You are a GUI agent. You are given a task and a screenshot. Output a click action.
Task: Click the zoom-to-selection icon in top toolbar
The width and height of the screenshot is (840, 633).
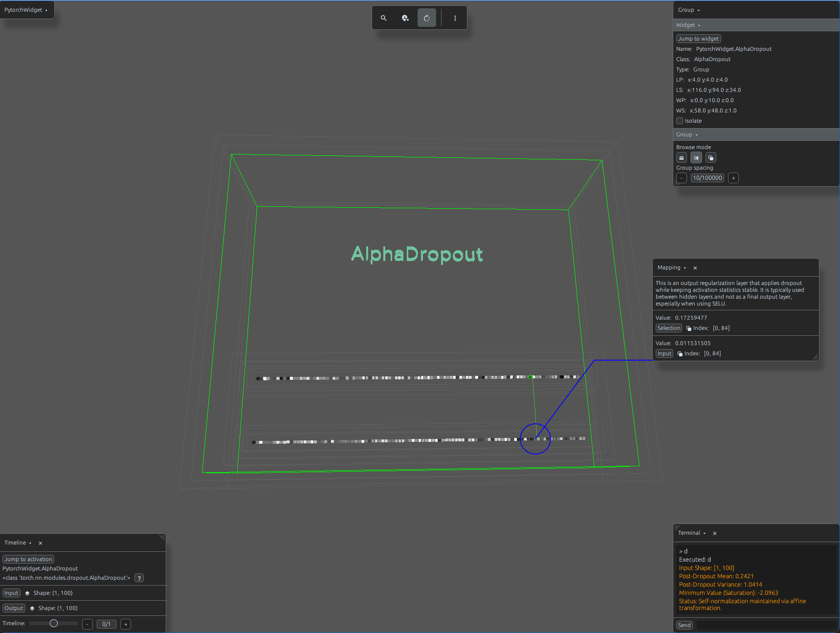click(405, 18)
